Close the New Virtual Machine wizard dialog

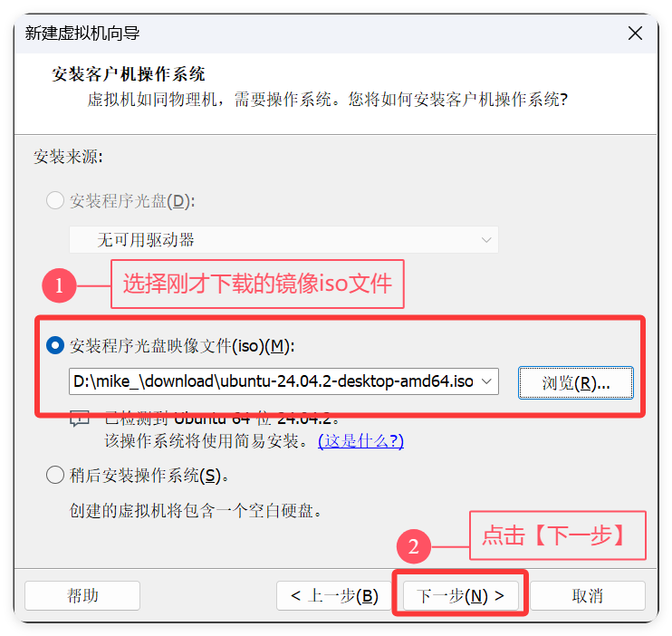click(x=635, y=33)
